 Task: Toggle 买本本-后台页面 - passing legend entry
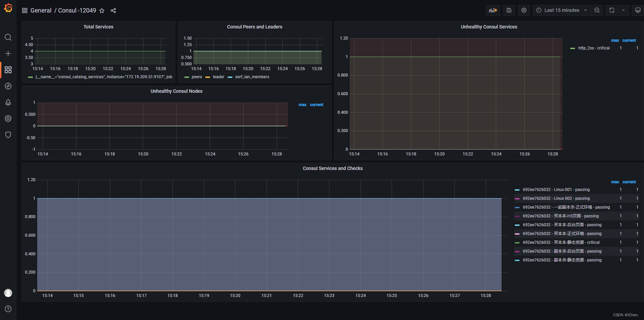pos(562,225)
